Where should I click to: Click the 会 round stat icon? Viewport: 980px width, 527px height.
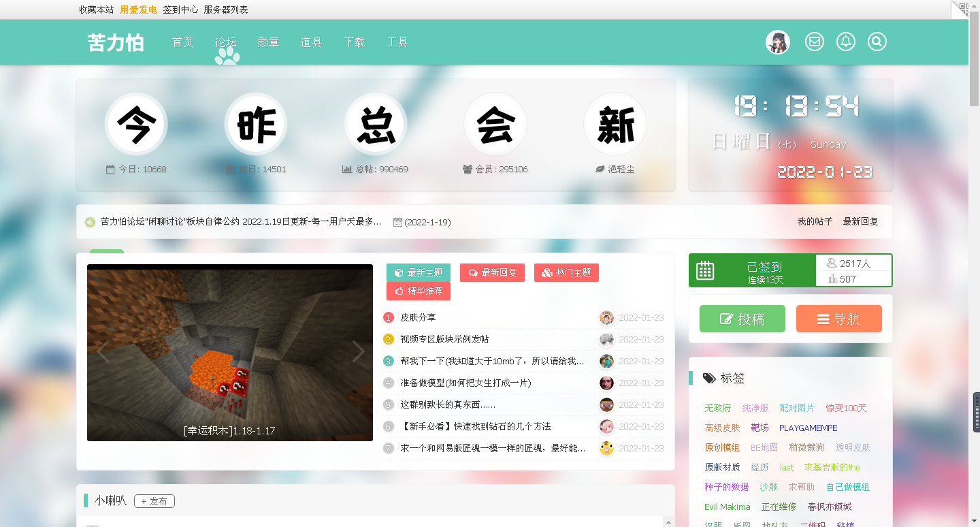coord(495,125)
